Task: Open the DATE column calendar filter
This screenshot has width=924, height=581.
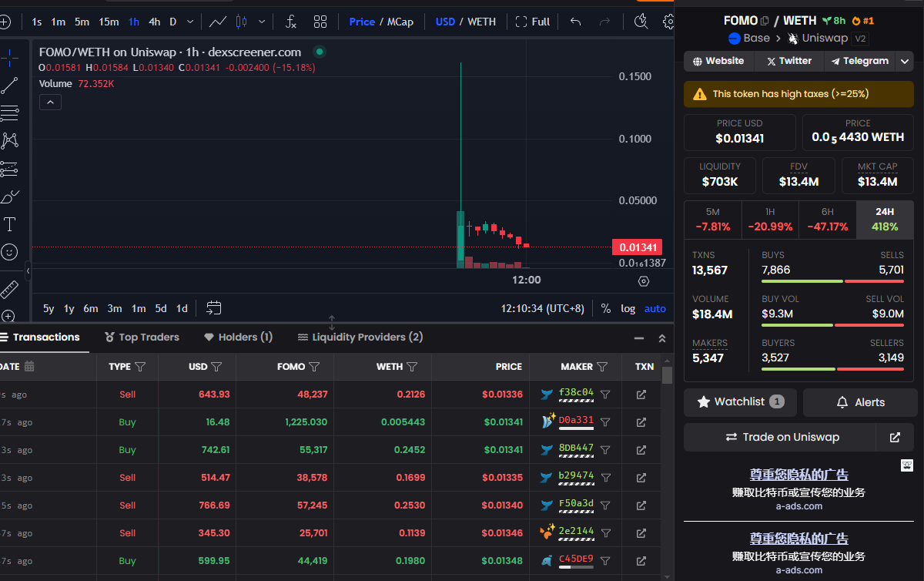Action: (x=29, y=366)
